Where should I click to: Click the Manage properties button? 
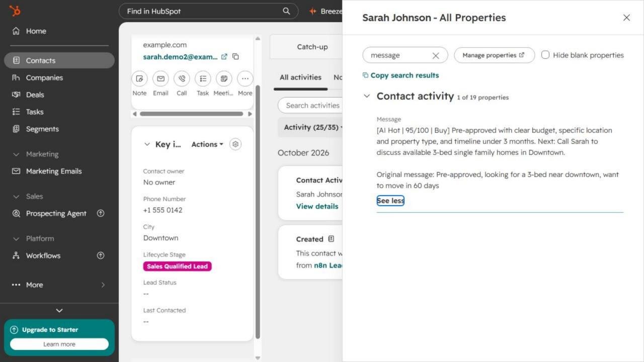coord(494,55)
